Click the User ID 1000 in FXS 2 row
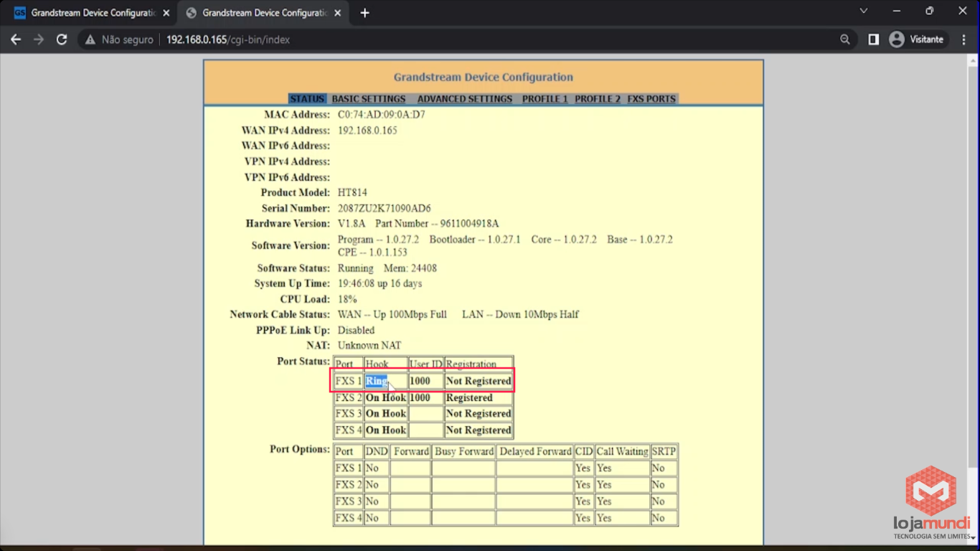 420,397
